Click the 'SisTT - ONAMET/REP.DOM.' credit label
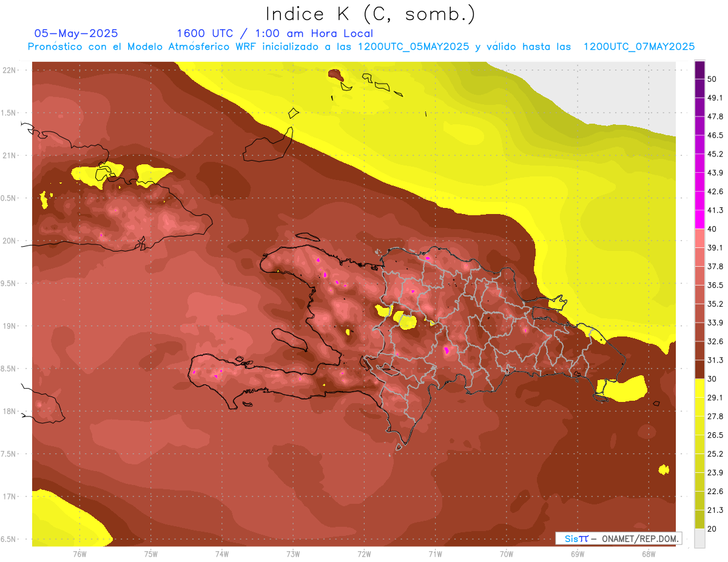The image size is (728, 562). click(x=619, y=538)
